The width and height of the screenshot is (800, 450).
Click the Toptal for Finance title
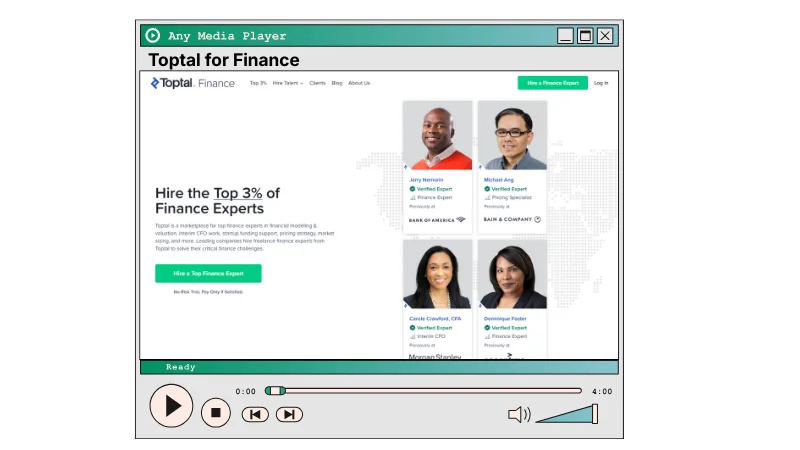(224, 60)
